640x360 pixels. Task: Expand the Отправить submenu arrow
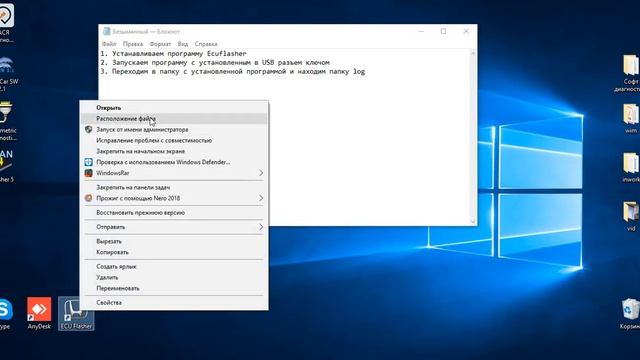pos(261,227)
